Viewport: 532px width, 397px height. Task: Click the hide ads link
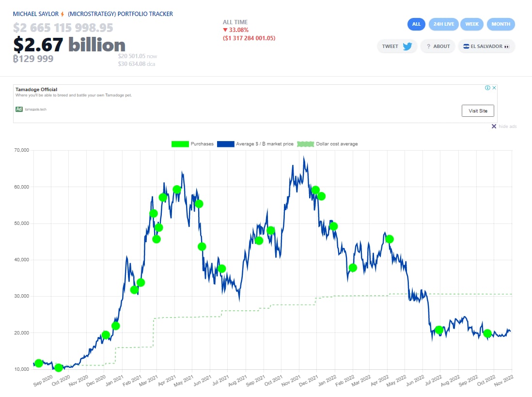tap(508, 126)
